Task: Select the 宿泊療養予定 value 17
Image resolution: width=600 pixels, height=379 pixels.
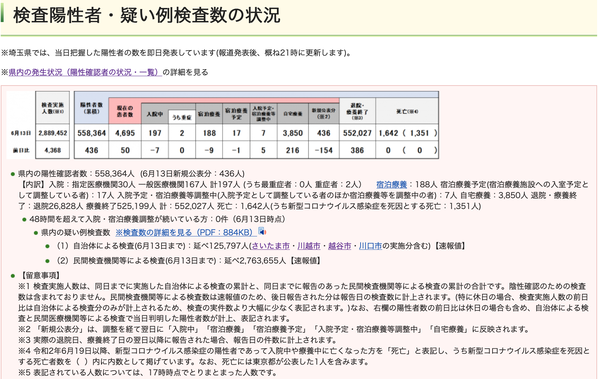Action: 236,133
